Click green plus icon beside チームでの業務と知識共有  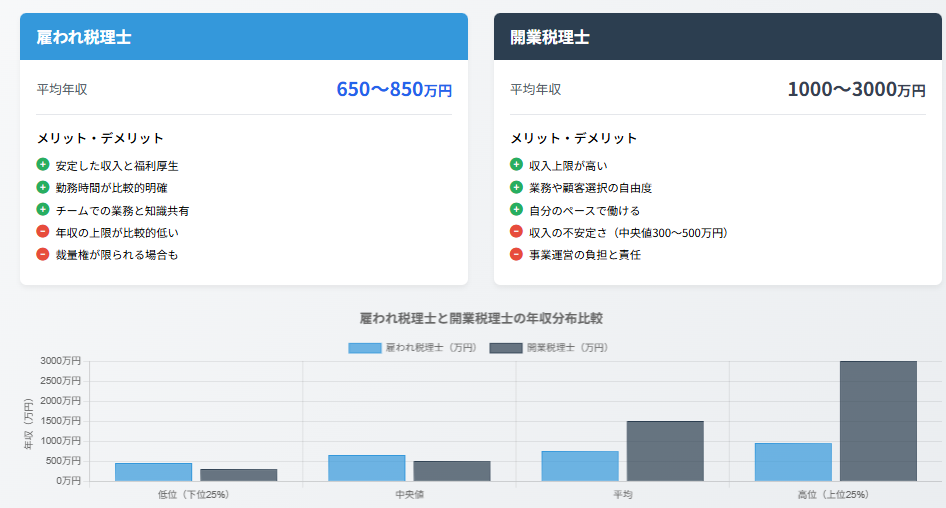(43, 210)
